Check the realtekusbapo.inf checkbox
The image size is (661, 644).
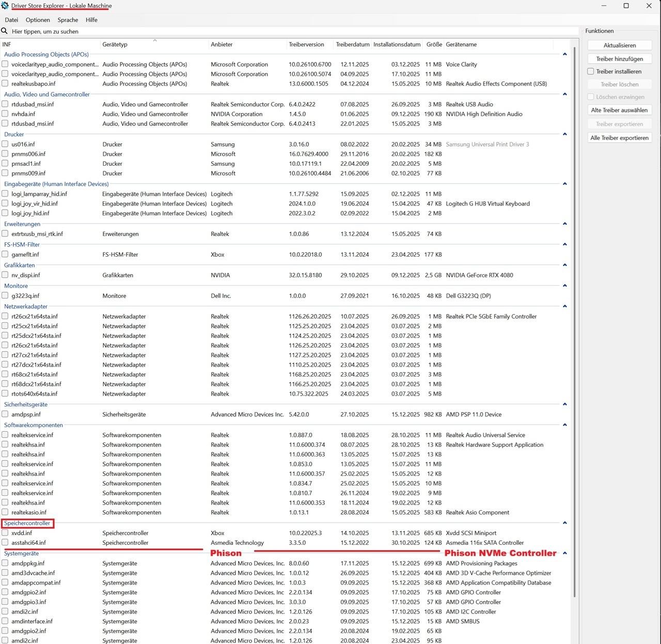coord(5,84)
